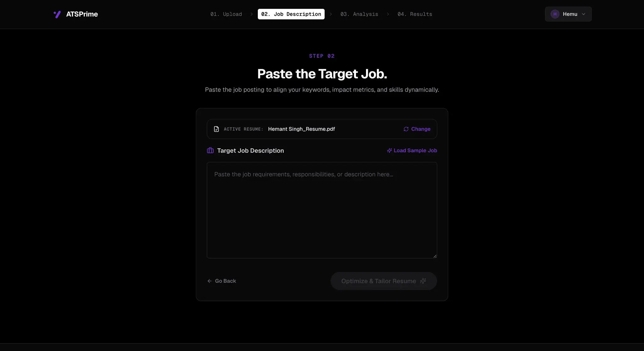
Task: Click the ATSPrime logo icon
Action: point(57,14)
